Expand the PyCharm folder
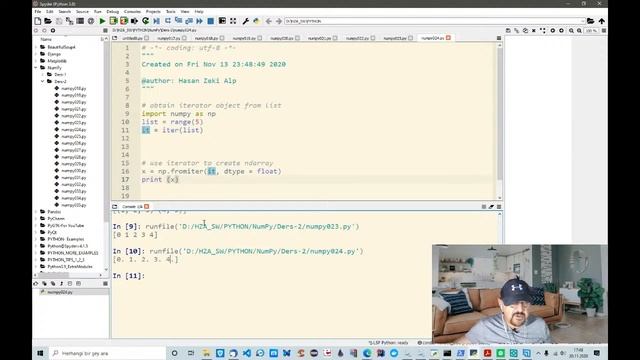Image resolution: width=640 pixels, height=360 pixels. pos(36,218)
